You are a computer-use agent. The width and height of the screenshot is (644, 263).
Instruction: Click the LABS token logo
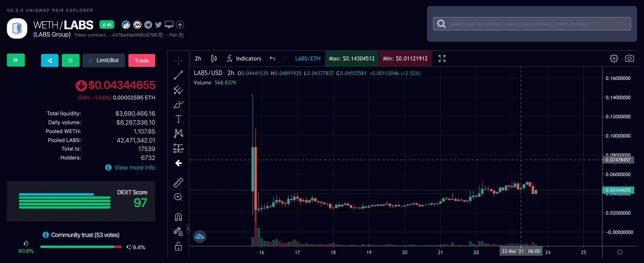[x=17, y=28]
